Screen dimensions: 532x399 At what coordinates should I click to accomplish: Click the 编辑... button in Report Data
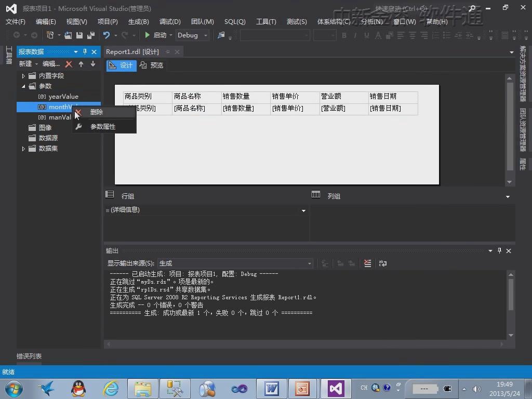51,64
